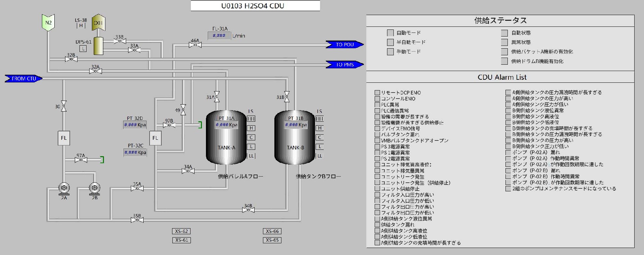Enable 自動モード checkbox
644x255 pixels.
tap(390, 33)
